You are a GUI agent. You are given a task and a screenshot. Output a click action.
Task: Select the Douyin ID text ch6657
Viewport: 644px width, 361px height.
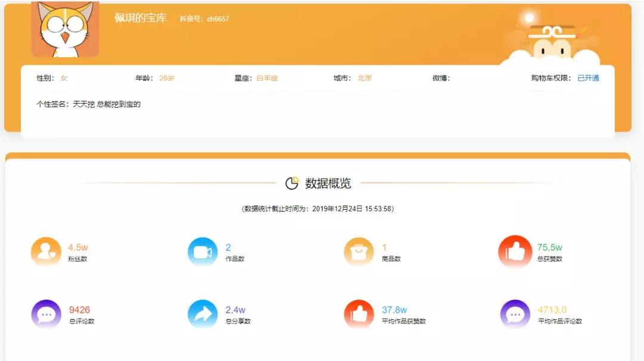218,19
